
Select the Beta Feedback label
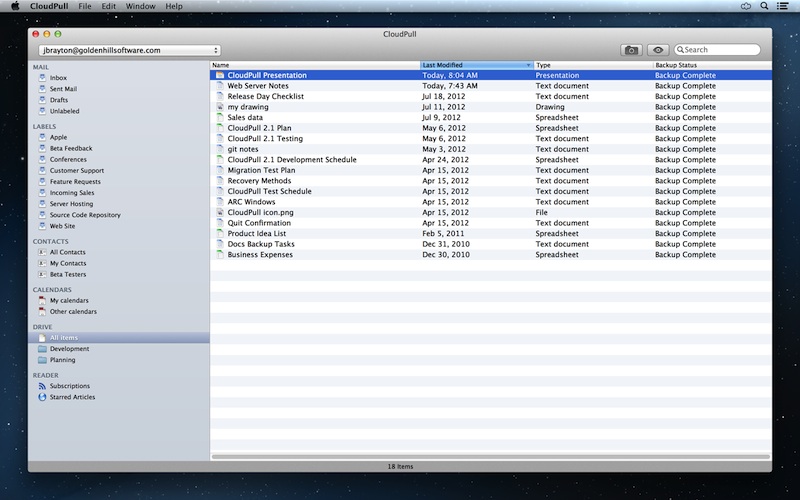coord(70,148)
